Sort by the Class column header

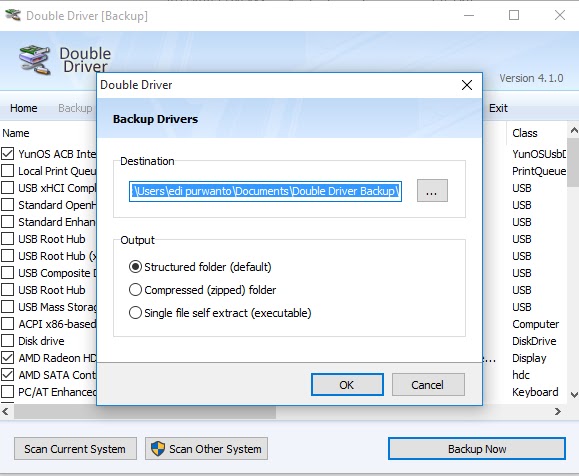[x=524, y=133]
